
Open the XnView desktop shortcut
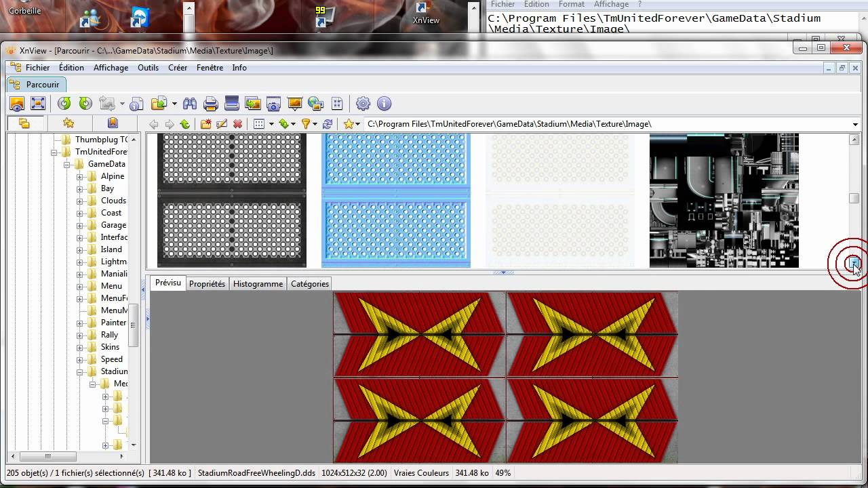426,13
